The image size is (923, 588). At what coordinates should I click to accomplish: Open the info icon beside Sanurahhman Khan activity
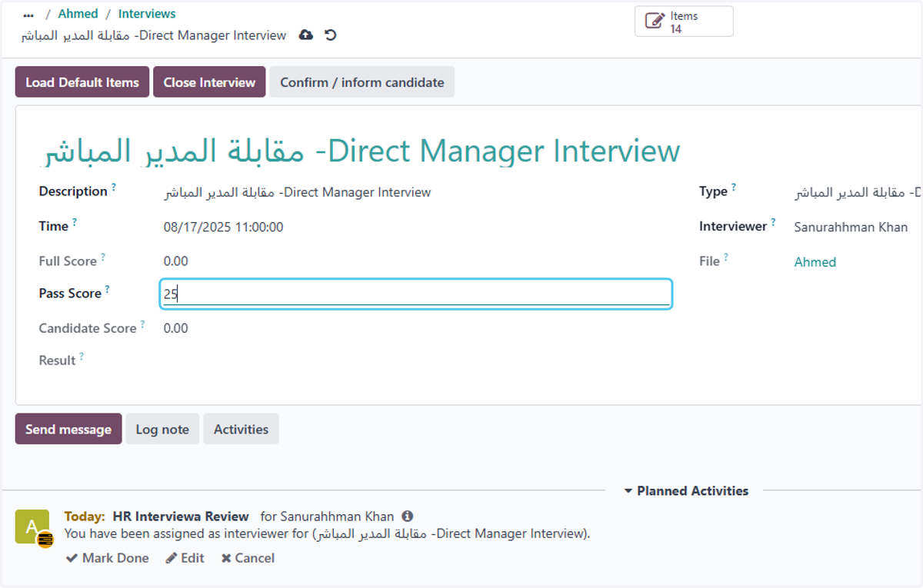(408, 517)
